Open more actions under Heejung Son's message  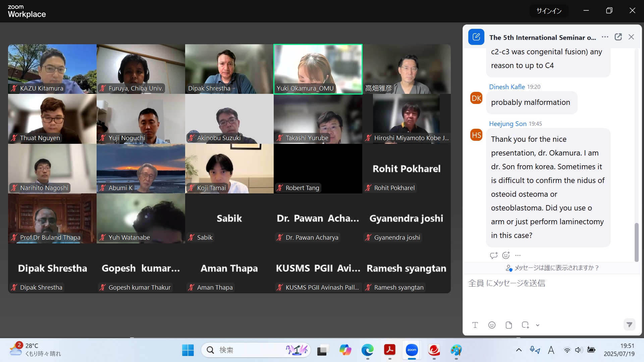point(518,255)
